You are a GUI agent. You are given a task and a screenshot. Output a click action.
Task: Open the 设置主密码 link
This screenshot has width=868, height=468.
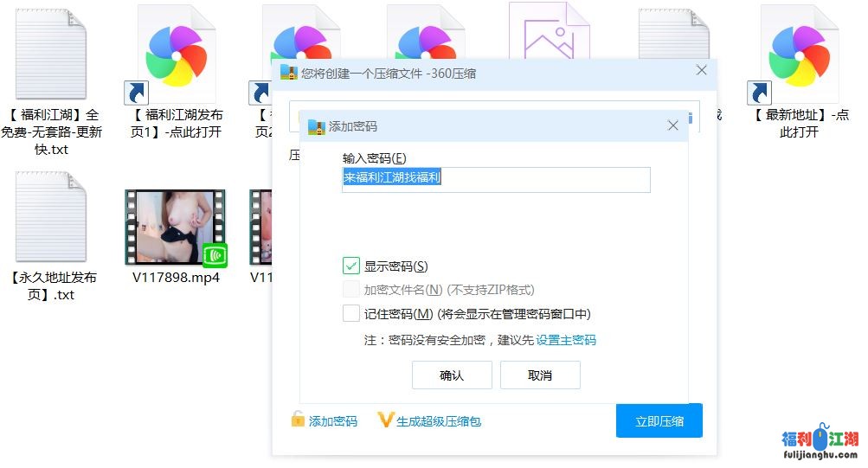point(566,340)
